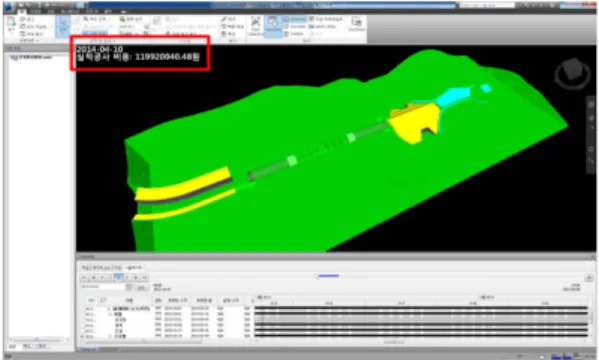Open the Animator tool
Viewport: 599px width, 360px height.
click(x=295, y=26)
